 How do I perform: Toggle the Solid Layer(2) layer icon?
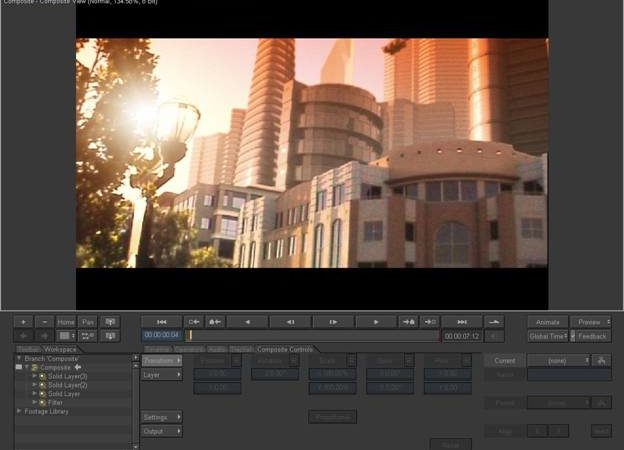pyautogui.click(x=43, y=385)
